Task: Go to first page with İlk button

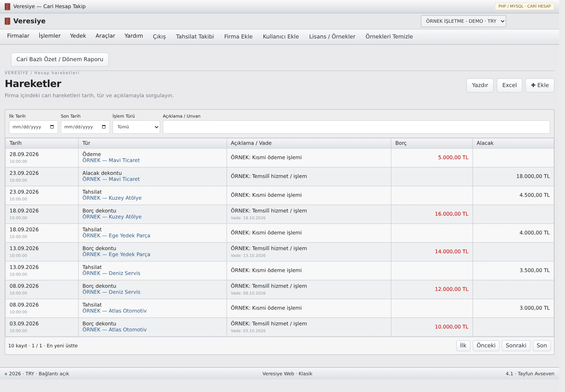Action: [x=463, y=346]
